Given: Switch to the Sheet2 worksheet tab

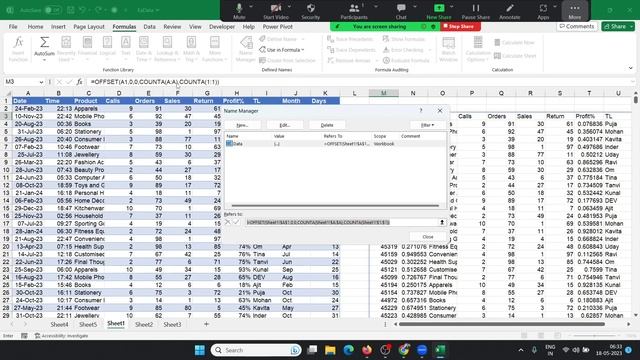Looking at the screenshot, I should click(144, 324).
